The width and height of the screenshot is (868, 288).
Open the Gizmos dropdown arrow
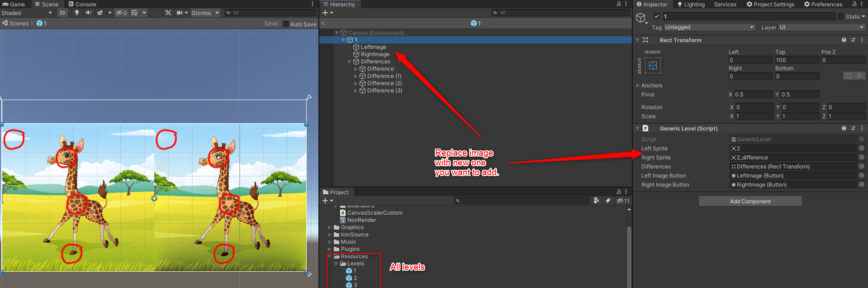217,13
